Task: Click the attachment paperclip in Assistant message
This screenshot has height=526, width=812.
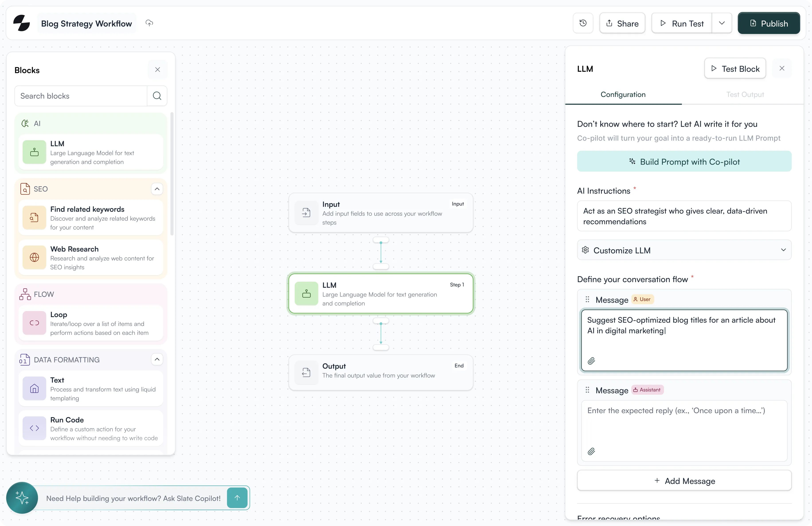Action: (x=591, y=451)
